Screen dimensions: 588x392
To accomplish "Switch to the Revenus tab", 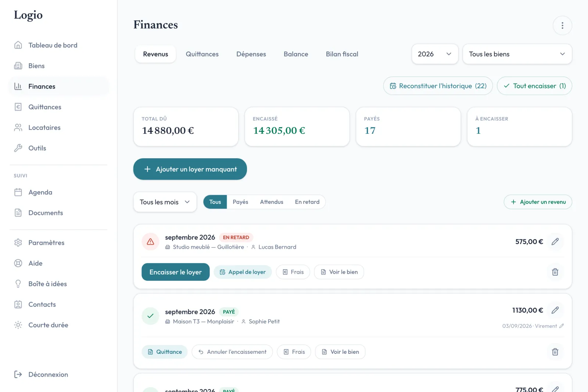I will pyautogui.click(x=155, y=54).
